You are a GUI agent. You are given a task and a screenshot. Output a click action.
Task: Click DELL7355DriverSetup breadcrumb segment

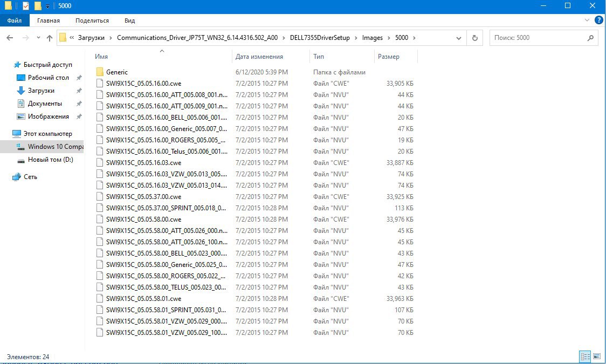pos(320,38)
